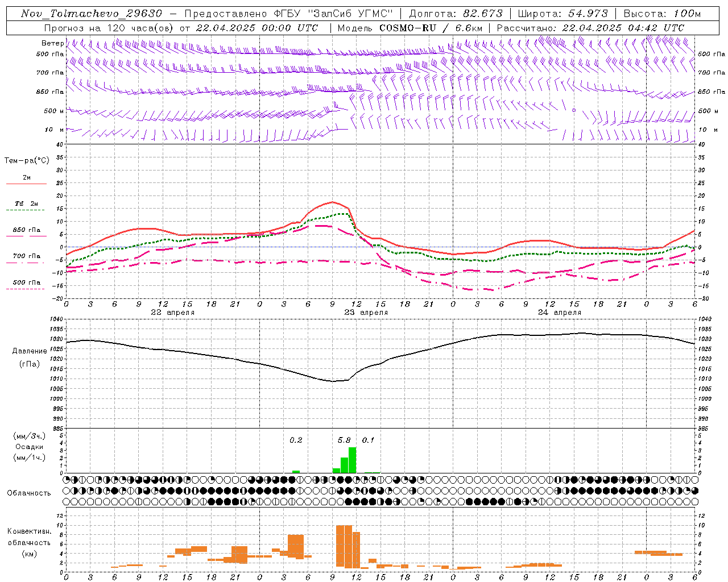Click the Рассчитано: 22.04.2025 04:42 UTC timestamp
The height and width of the screenshot is (582, 728).
pyautogui.click(x=590, y=28)
